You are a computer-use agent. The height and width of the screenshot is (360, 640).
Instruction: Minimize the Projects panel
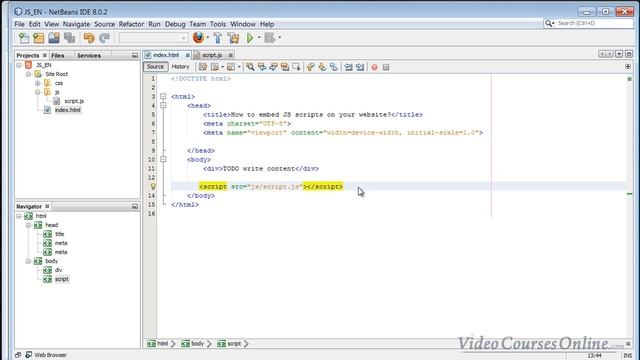click(x=135, y=55)
